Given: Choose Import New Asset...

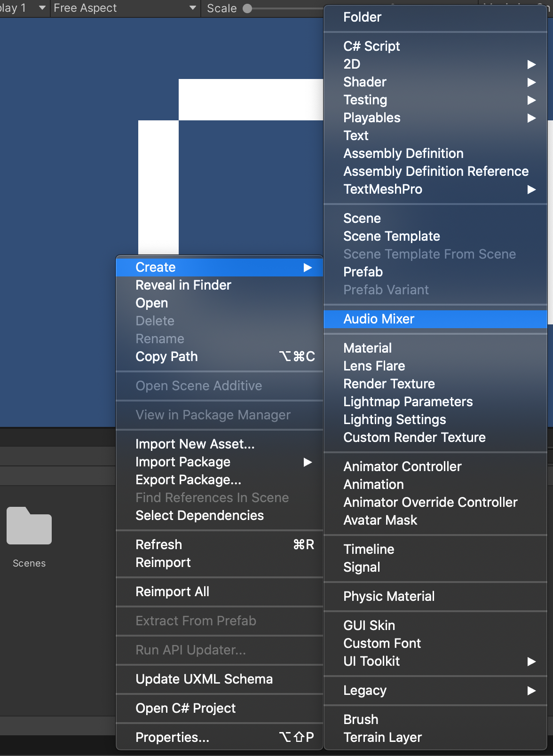Looking at the screenshot, I should tap(219, 444).
